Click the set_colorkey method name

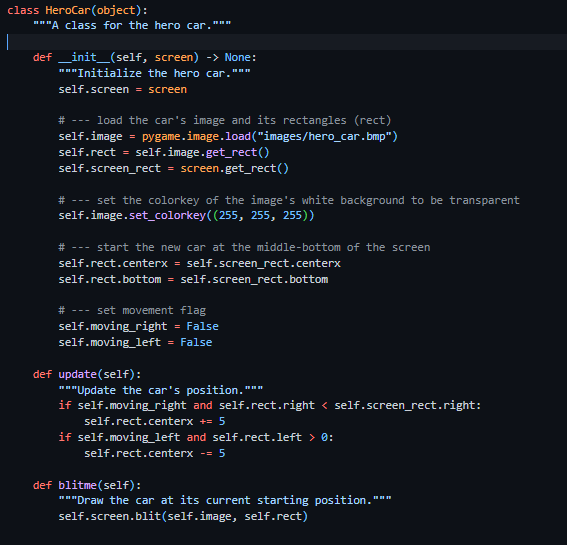click(167, 216)
